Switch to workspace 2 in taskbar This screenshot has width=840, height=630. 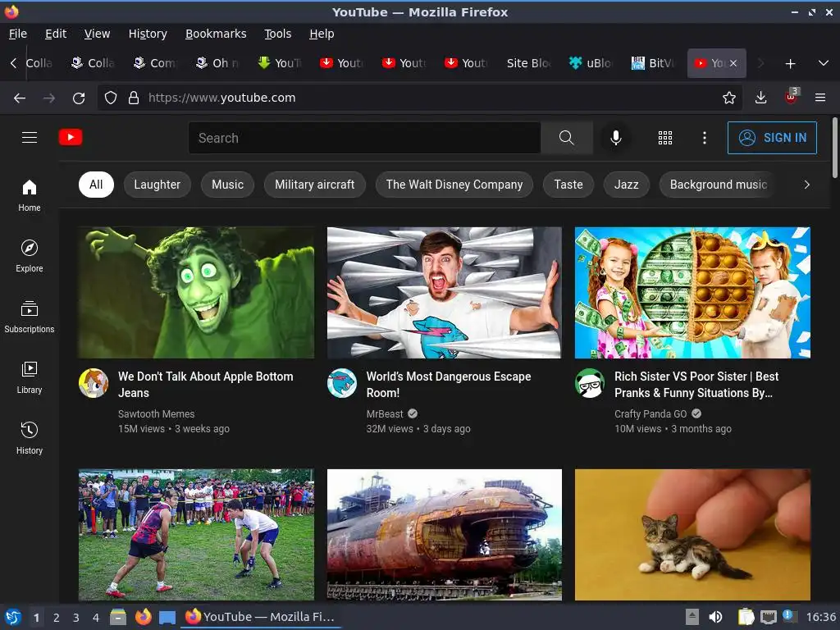click(x=57, y=617)
